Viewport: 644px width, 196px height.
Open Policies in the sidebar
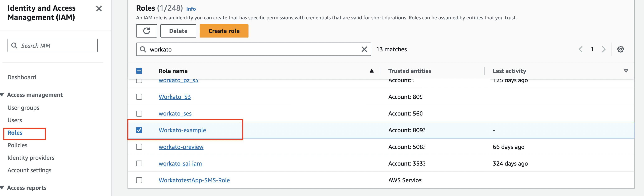(x=17, y=145)
